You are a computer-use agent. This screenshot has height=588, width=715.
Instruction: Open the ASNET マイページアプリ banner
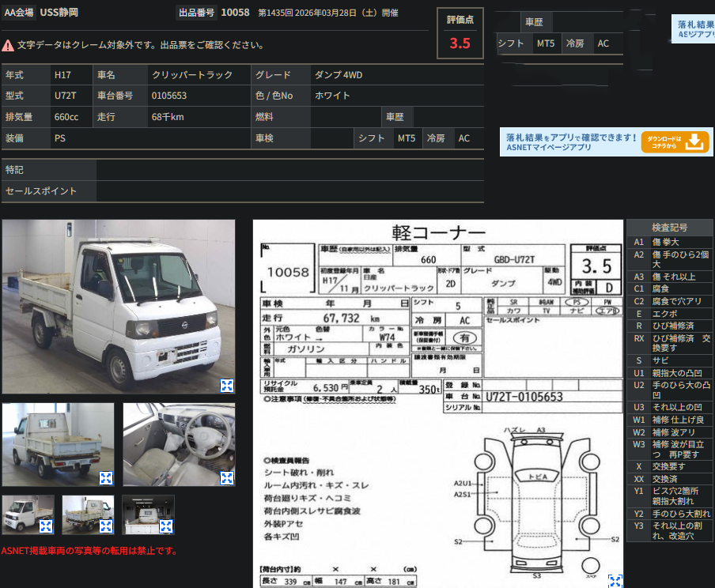[x=606, y=141]
